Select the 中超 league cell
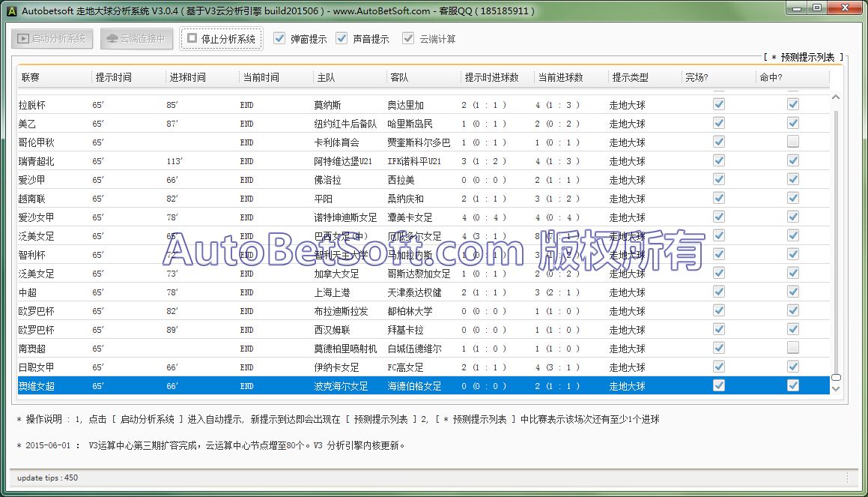The width and height of the screenshot is (868, 497). (27, 292)
